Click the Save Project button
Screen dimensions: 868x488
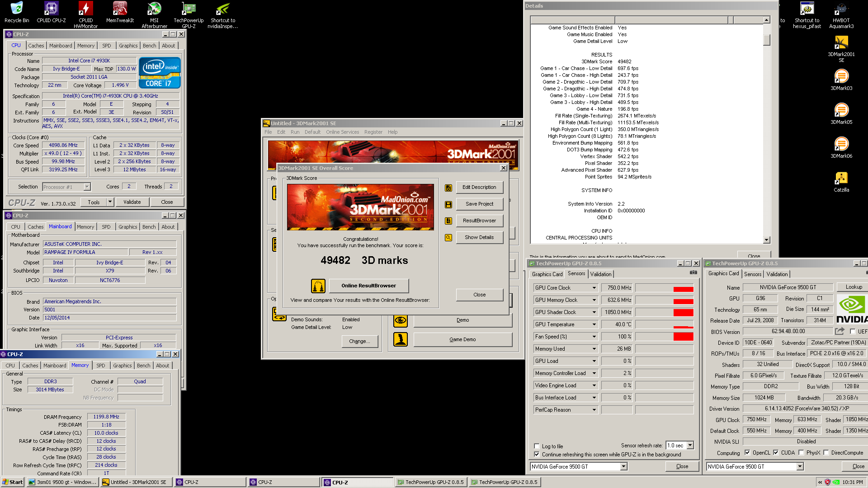click(x=479, y=204)
